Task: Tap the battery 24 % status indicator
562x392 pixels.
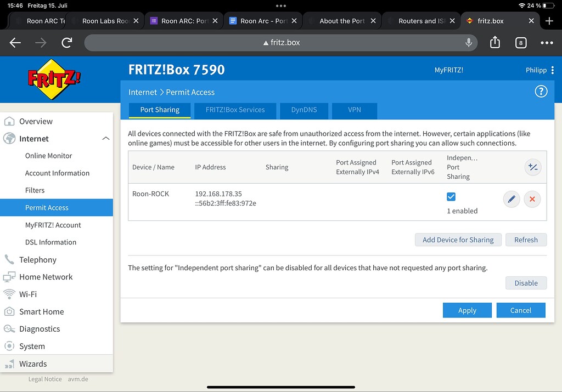Action: coord(541,5)
